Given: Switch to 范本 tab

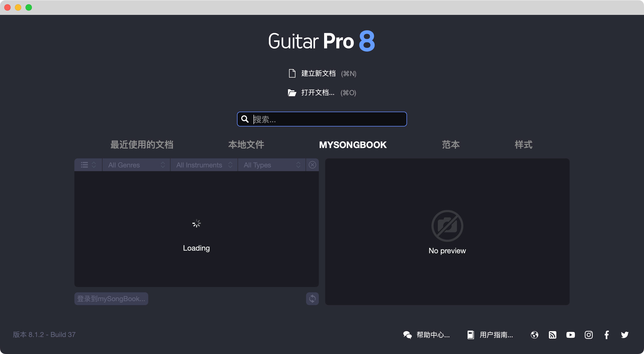Looking at the screenshot, I should click(x=451, y=145).
